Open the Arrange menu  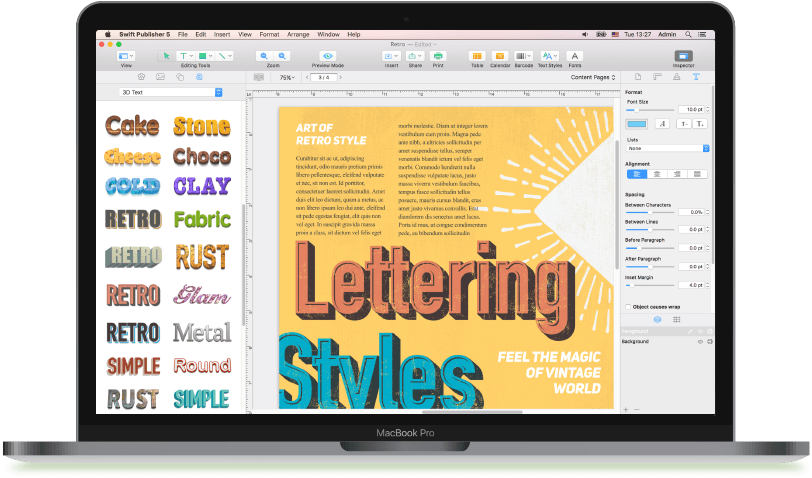pyautogui.click(x=298, y=35)
